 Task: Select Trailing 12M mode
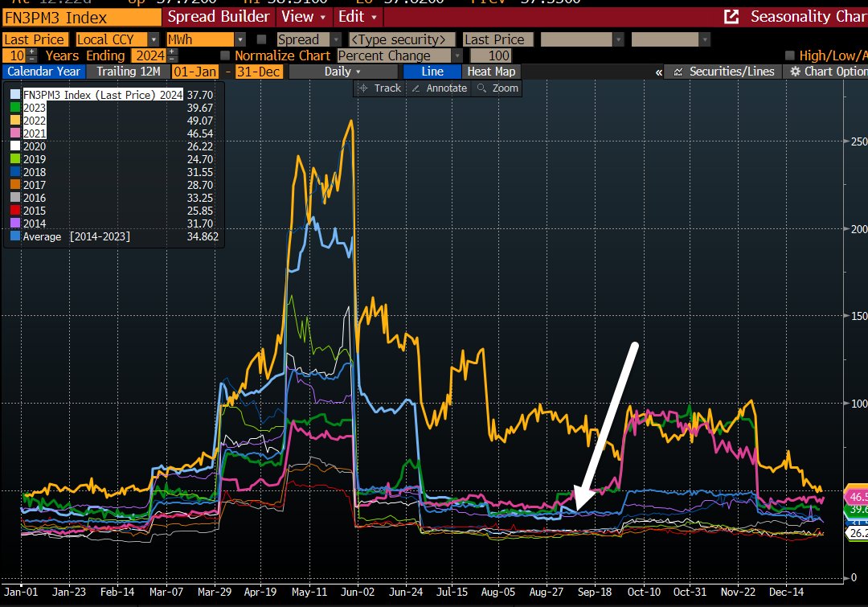coord(129,72)
